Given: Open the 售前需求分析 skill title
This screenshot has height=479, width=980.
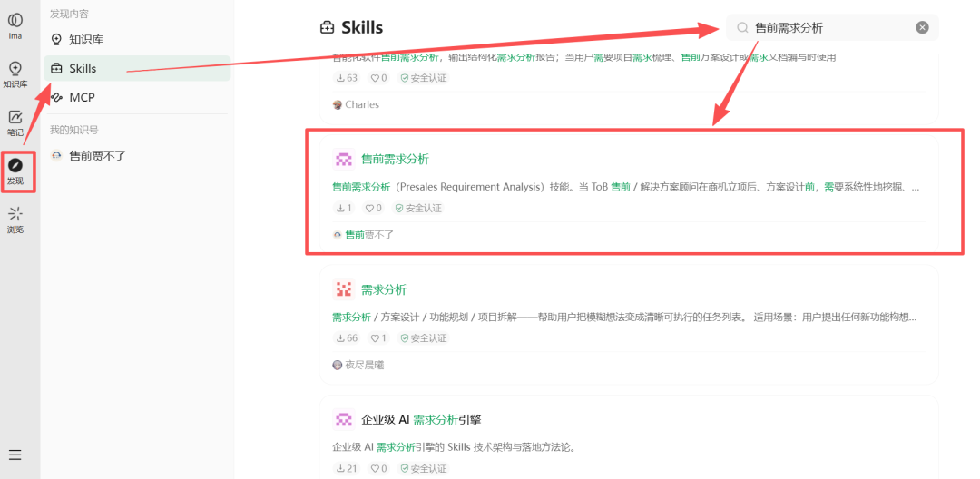Looking at the screenshot, I should tap(395, 160).
